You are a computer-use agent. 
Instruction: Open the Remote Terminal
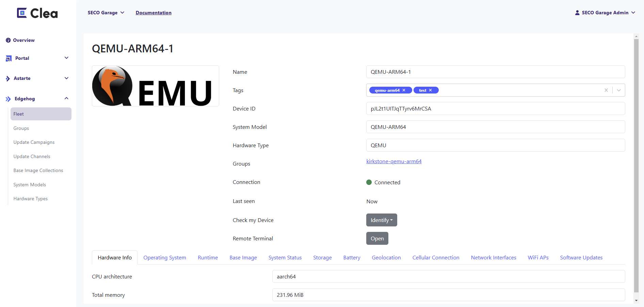[377, 238]
